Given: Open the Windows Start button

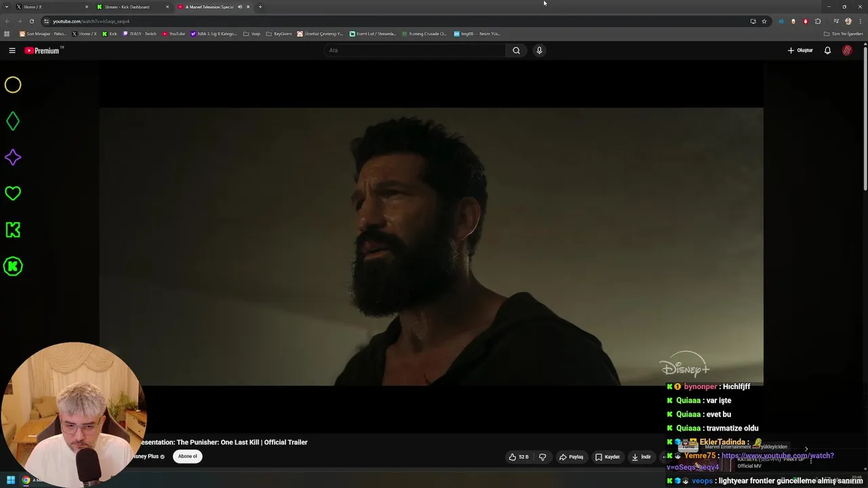Looking at the screenshot, I should 10,480.
